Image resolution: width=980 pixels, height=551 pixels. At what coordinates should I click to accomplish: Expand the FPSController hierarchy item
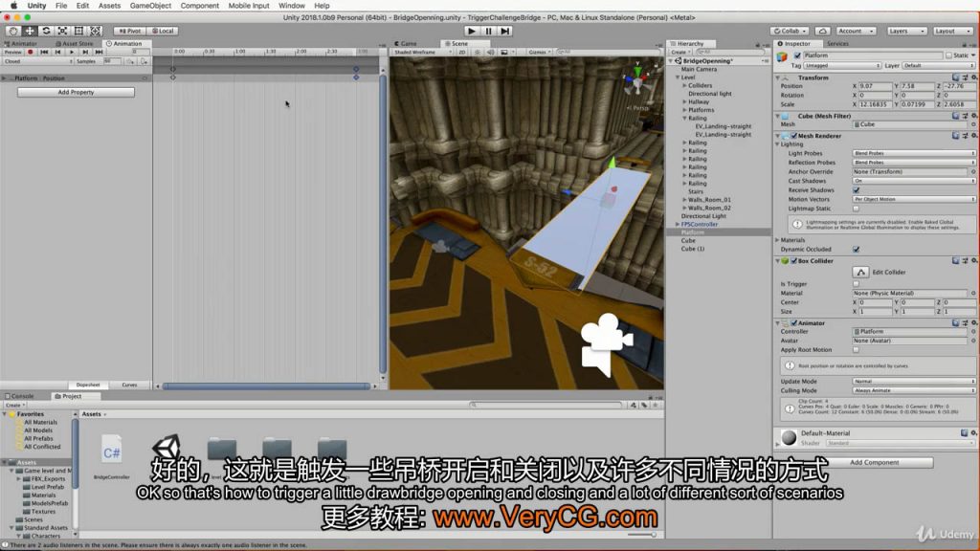point(678,224)
